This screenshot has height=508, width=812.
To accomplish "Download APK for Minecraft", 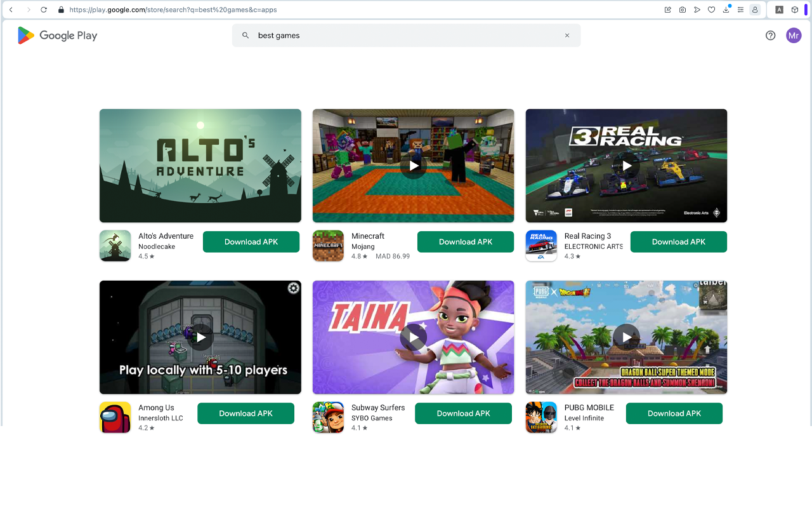I will click(x=466, y=242).
